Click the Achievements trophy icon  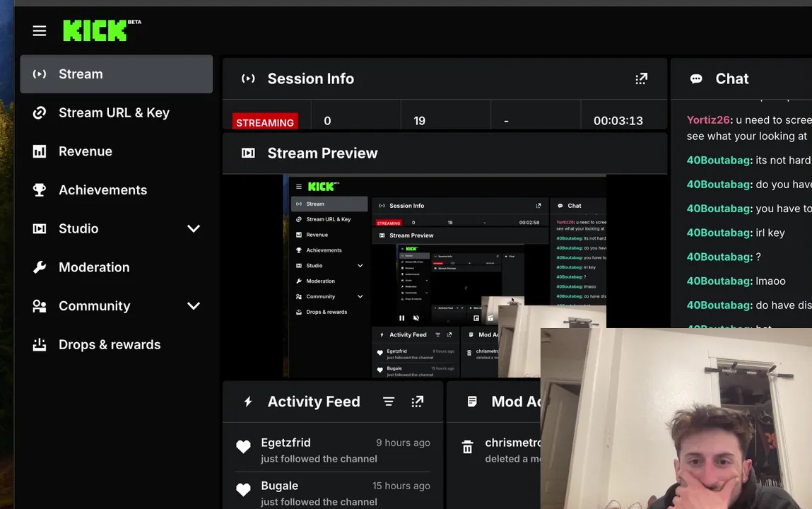click(x=40, y=190)
